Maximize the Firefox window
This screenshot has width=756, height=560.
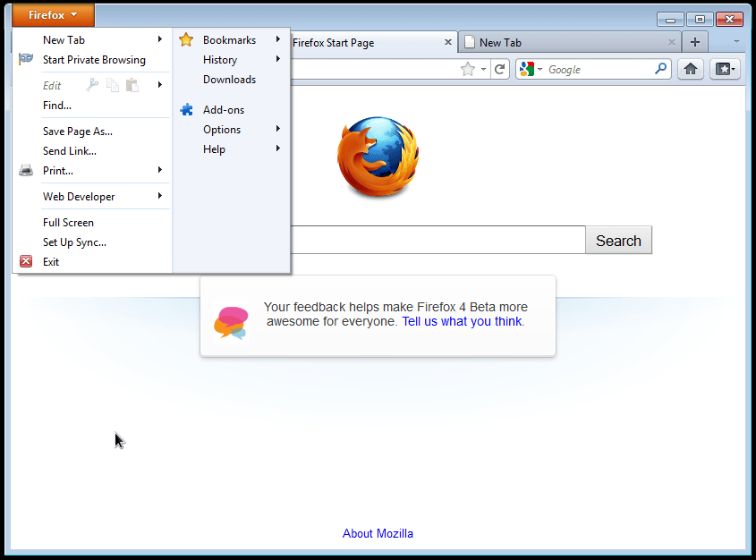click(x=700, y=20)
